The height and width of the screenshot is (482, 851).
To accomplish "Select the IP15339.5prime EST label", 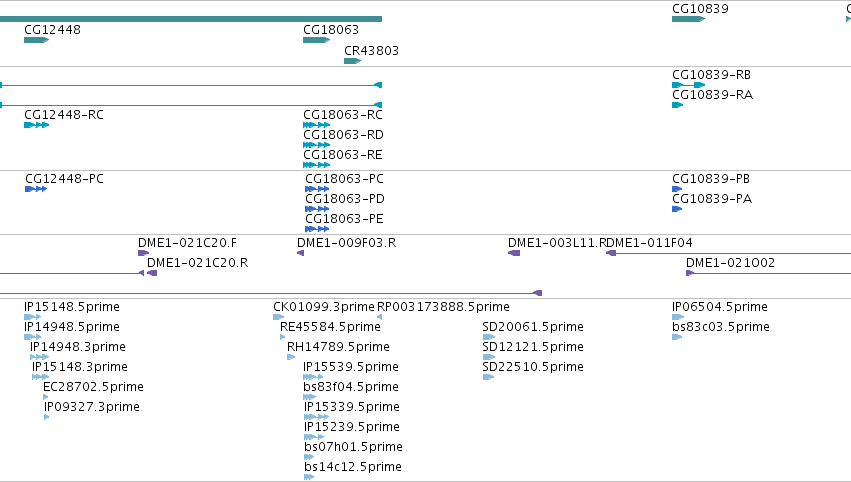I will (x=352, y=407).
